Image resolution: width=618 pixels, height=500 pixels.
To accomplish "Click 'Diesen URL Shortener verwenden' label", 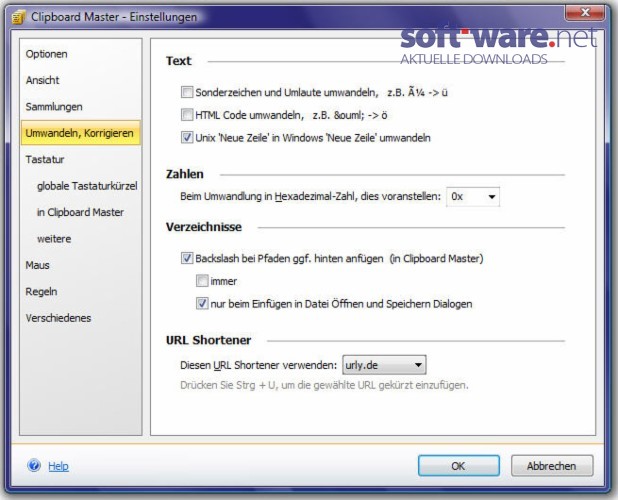I will coord(259,365).
